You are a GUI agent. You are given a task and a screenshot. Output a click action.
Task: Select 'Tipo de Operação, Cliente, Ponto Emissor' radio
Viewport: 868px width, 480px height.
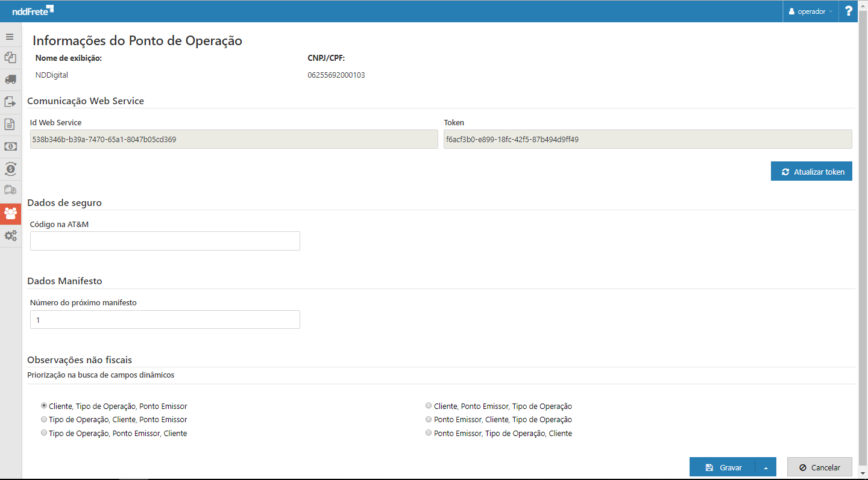click(x=44, y=419)
